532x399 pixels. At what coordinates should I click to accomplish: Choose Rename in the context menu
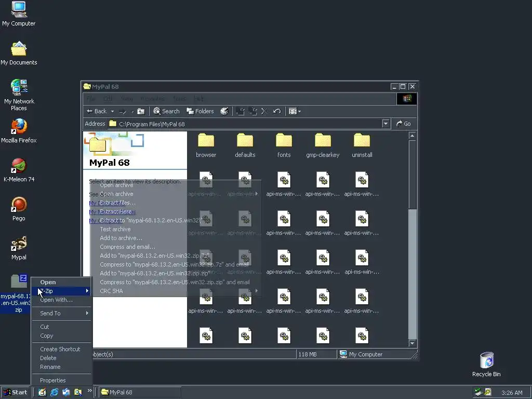(x=61, y=367)
